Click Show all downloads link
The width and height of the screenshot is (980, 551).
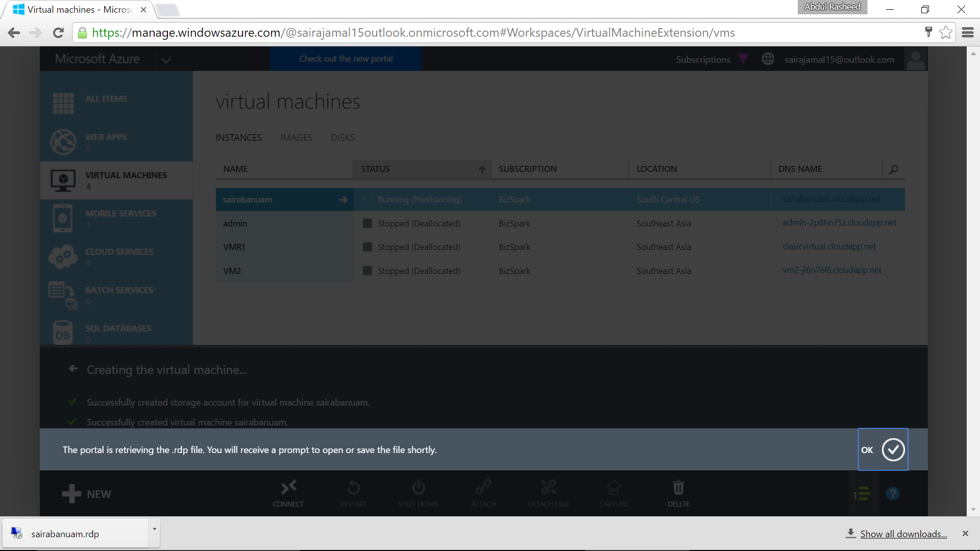[x=903, y=534]
